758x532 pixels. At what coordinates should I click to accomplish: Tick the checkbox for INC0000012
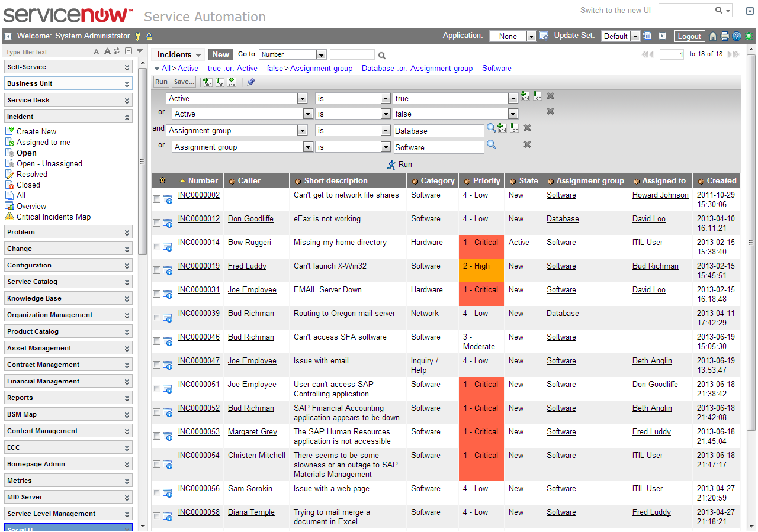(156, 223)
